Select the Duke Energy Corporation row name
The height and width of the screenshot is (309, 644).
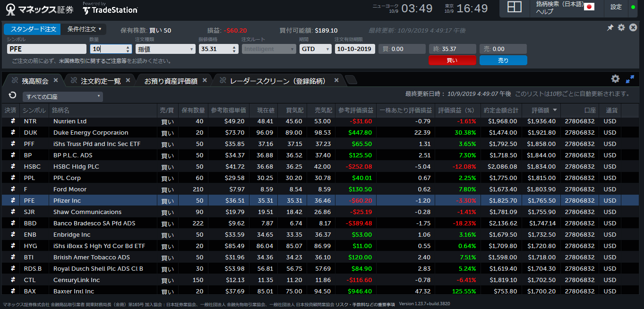pyautogui.click(x=91, y=133)
